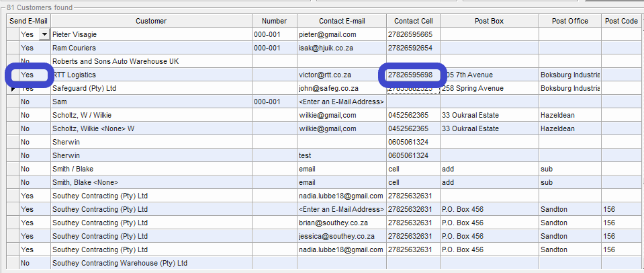Click the Number column header

pyautogui.click(x=275, y=21)
